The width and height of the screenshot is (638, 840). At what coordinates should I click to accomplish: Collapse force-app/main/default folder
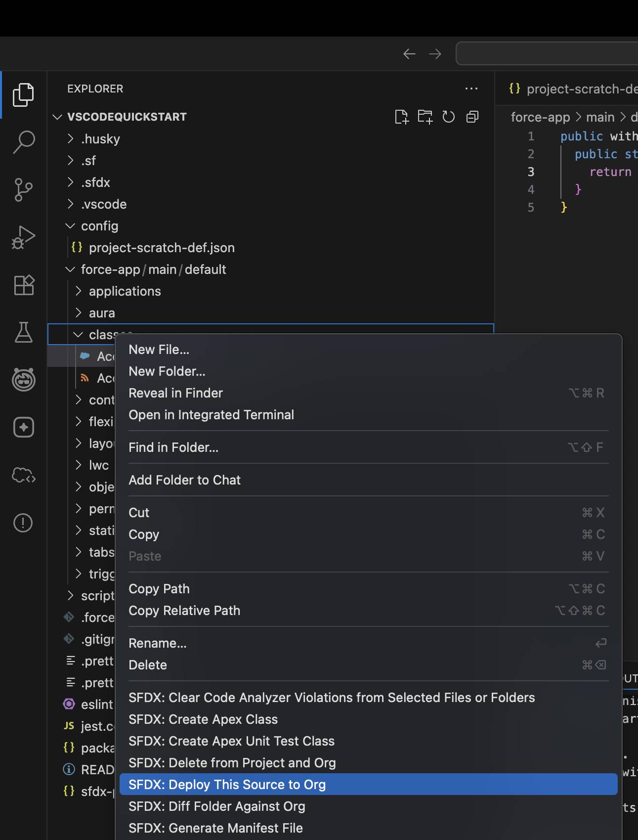[x=71, y=269]
